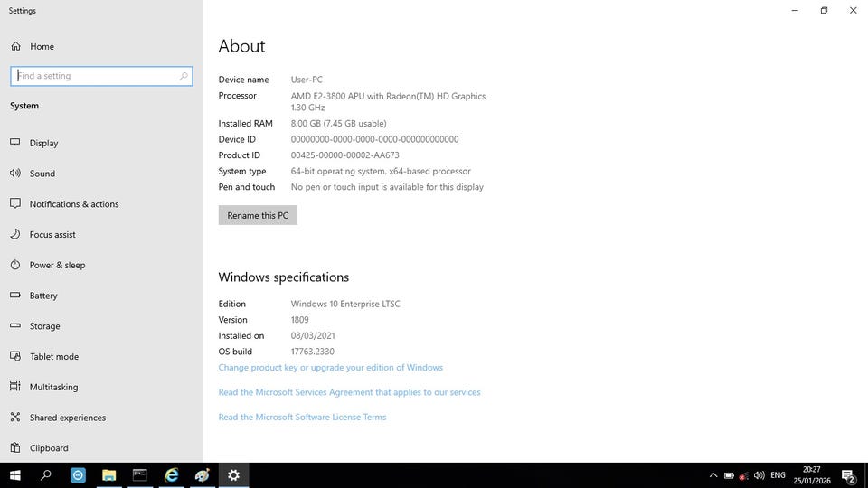The height and width of the screenshot is (488, 868).
Task: Open Clipboard settings in sidebar
Action: [40, 447]
